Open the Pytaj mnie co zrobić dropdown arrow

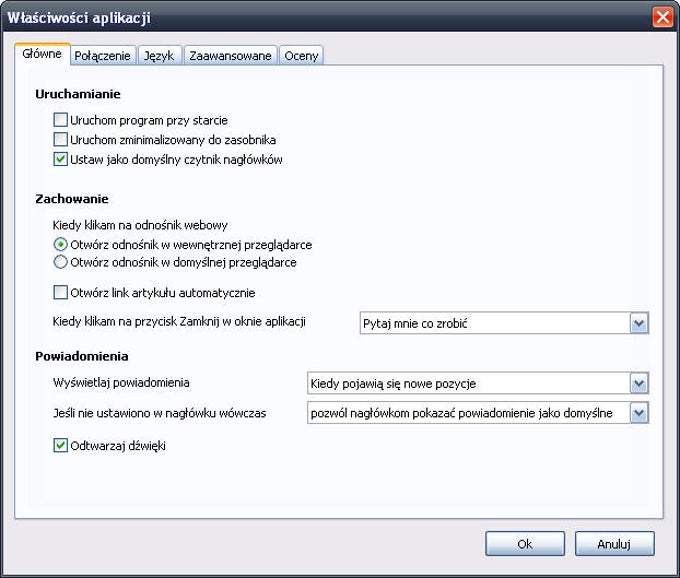[x=639, y=323]
